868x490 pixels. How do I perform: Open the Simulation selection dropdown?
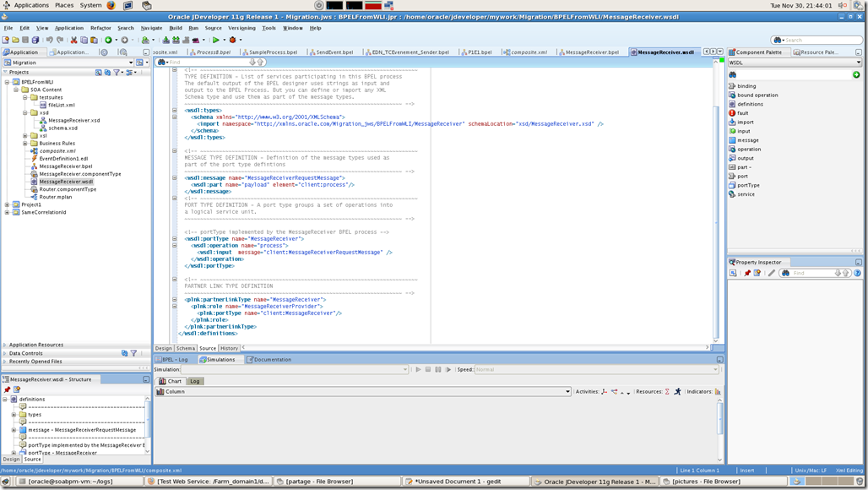pyautogui.click(x=405, y=369)
